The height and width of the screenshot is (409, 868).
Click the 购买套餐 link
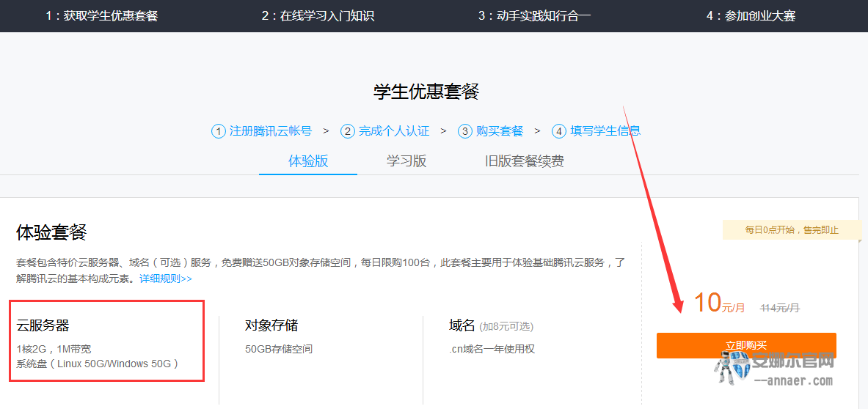coord(500,131)
